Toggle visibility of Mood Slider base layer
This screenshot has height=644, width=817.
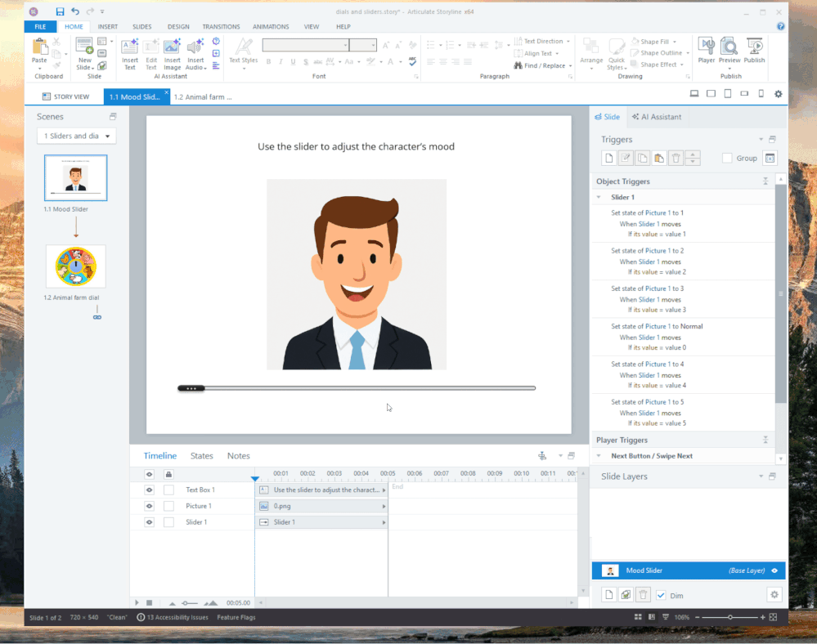774,570
